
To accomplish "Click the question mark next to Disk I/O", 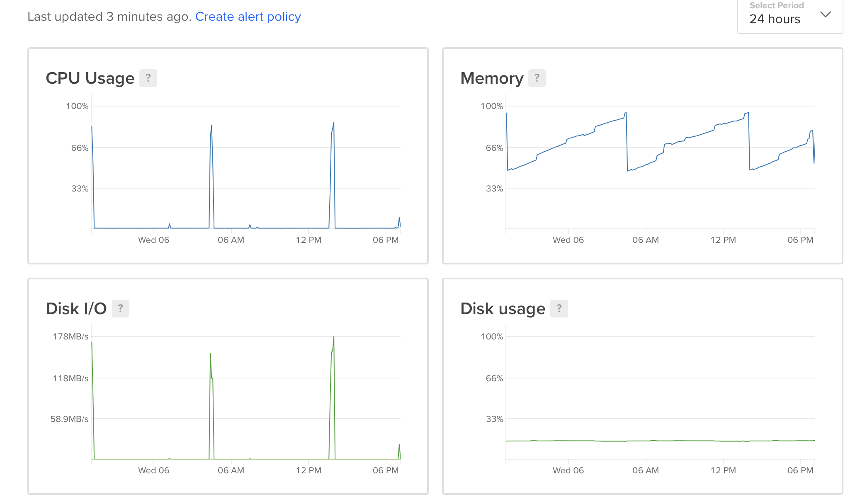I will 120,308.
